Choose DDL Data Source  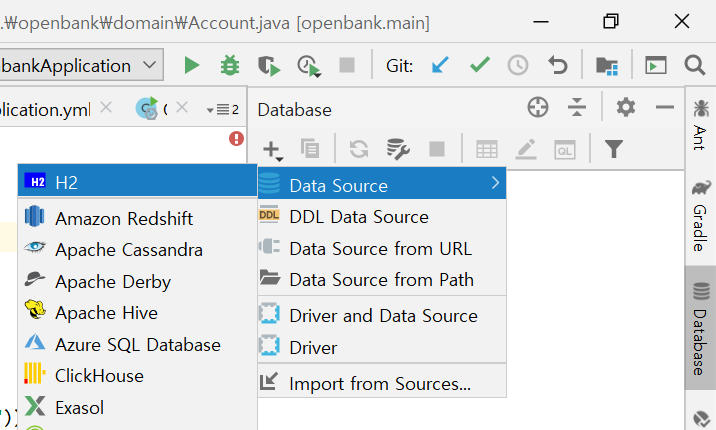[x=382, y=217]
